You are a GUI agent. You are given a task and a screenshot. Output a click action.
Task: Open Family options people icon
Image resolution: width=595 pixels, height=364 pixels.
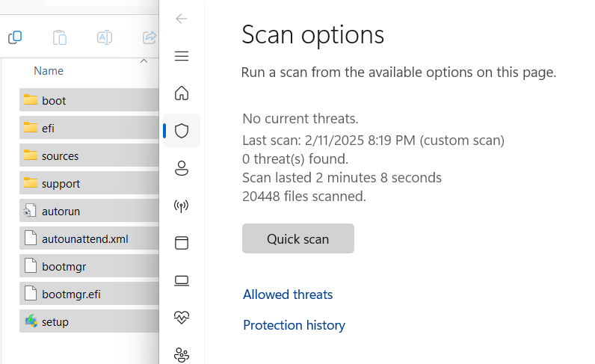click(x=182, y=355)
